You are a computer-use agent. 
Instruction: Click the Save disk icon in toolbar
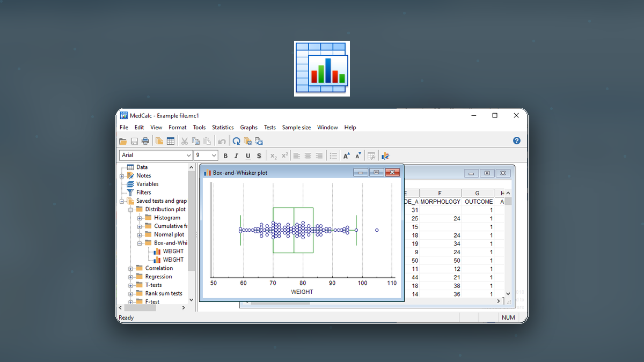(x=134, y=141)
